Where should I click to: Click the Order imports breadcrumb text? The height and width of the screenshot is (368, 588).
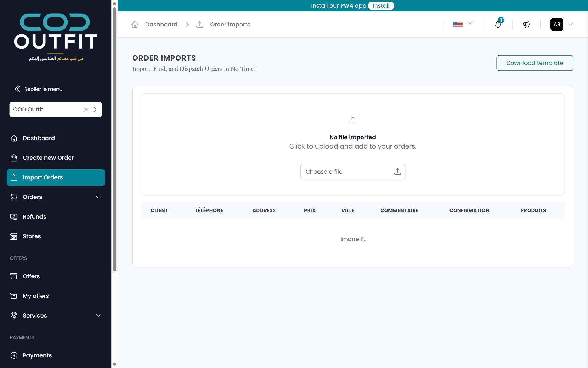230,25
